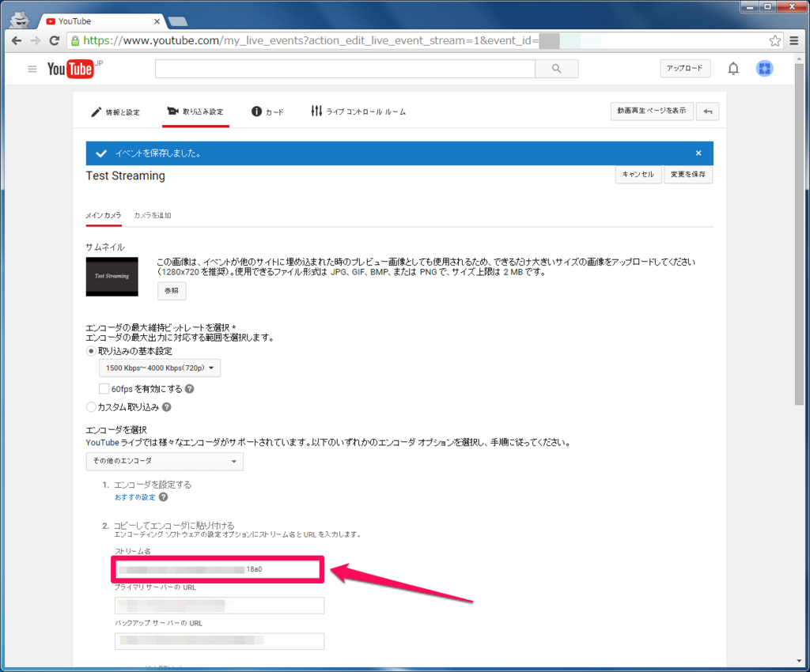Open help for カスタム取り込み
Viewport: 810px width, 672px height.
click(x=166, y=406)
